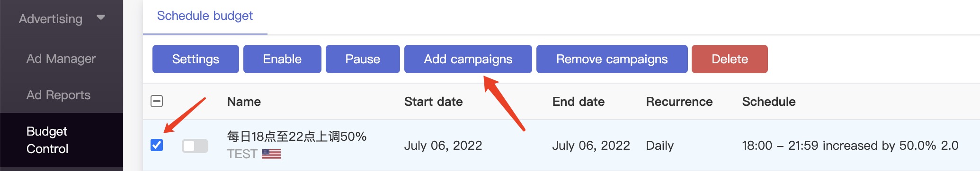Screen dimensions: 980x171
Task: Enable the schedule on/off switch
Action: (x=195, y=146)
